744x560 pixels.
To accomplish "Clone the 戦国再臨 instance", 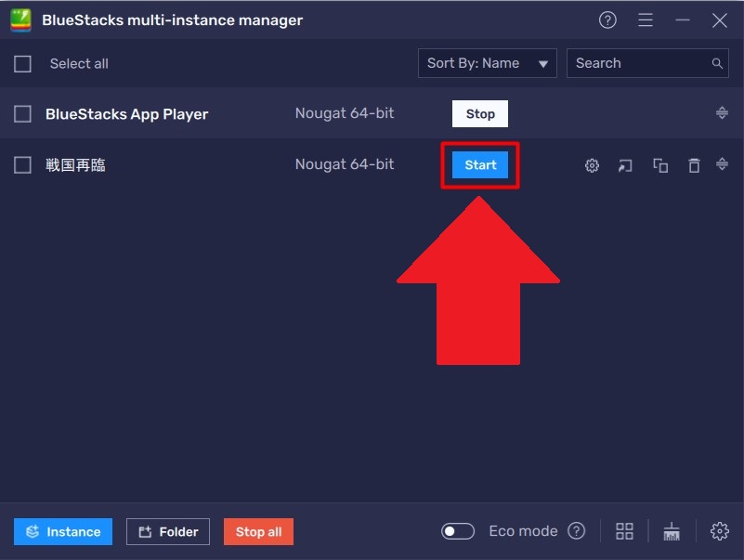I will coord(660,165).
